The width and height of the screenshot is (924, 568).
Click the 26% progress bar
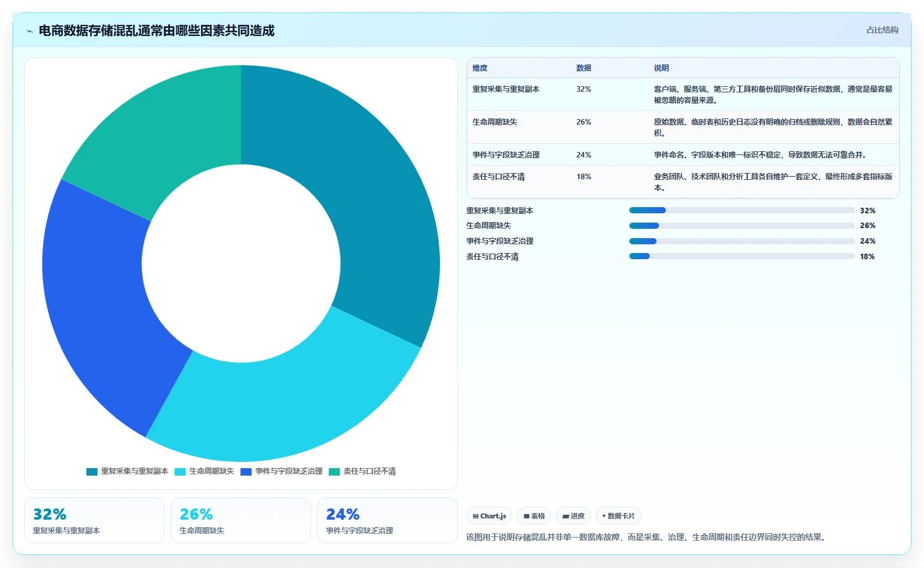(x=742, y=226)
